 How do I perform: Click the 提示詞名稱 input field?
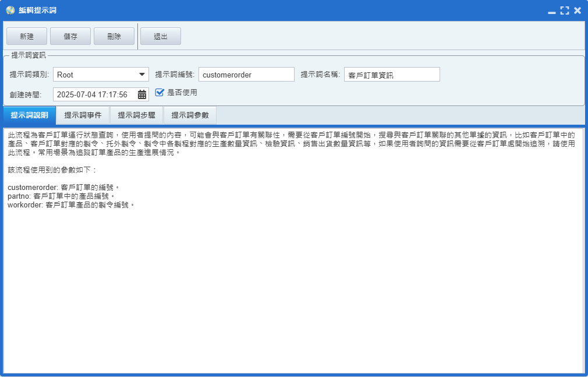[x=392, y=75]
